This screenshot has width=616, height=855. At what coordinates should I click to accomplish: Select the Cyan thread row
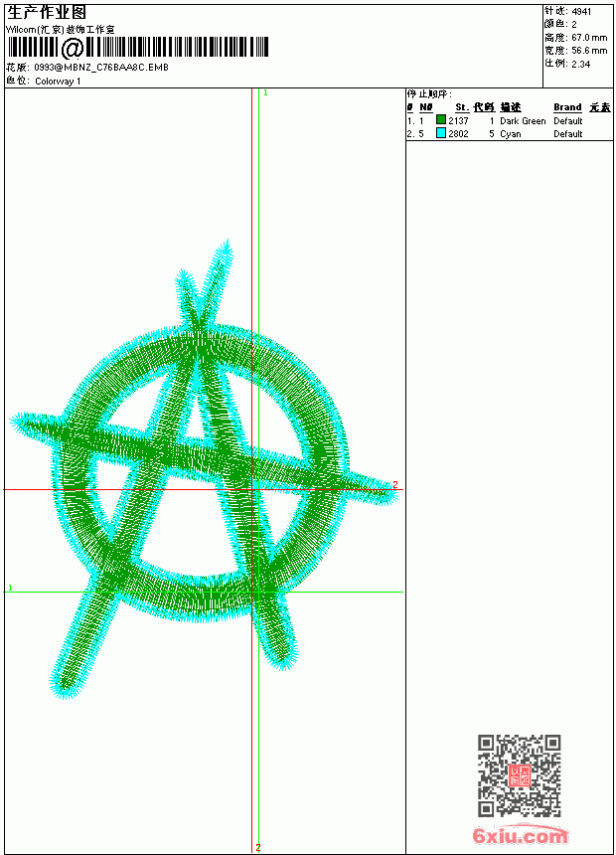[x=509, y=133]
